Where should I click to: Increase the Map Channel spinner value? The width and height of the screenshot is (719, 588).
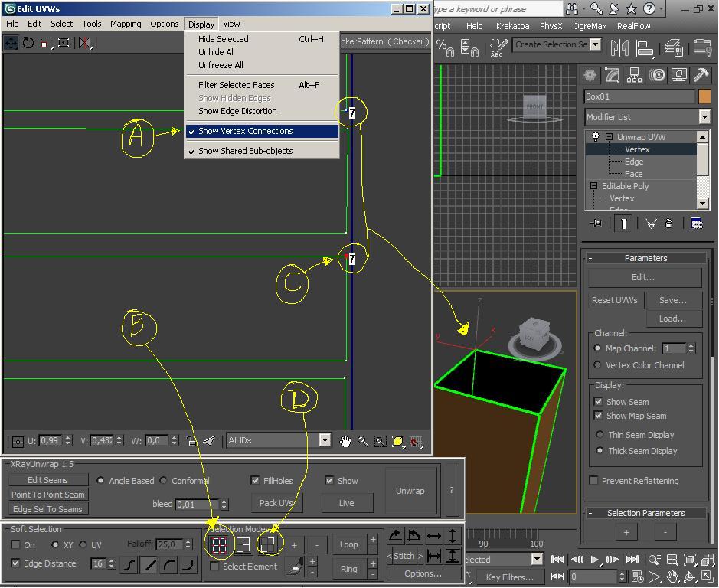(691, 346)
